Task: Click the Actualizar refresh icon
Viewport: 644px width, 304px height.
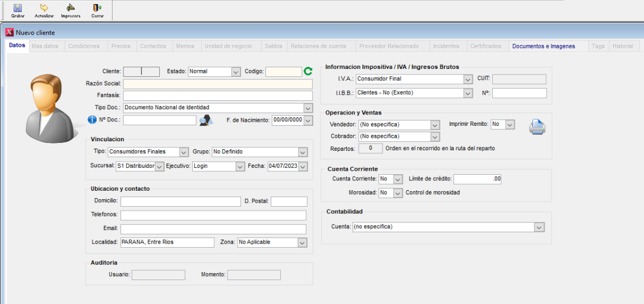Action: point(44,9)
